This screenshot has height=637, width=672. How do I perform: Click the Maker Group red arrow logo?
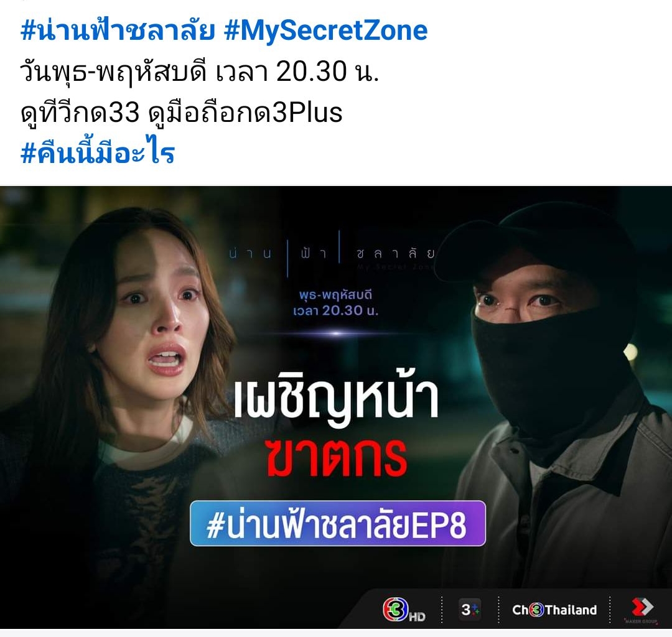point(642,609)
